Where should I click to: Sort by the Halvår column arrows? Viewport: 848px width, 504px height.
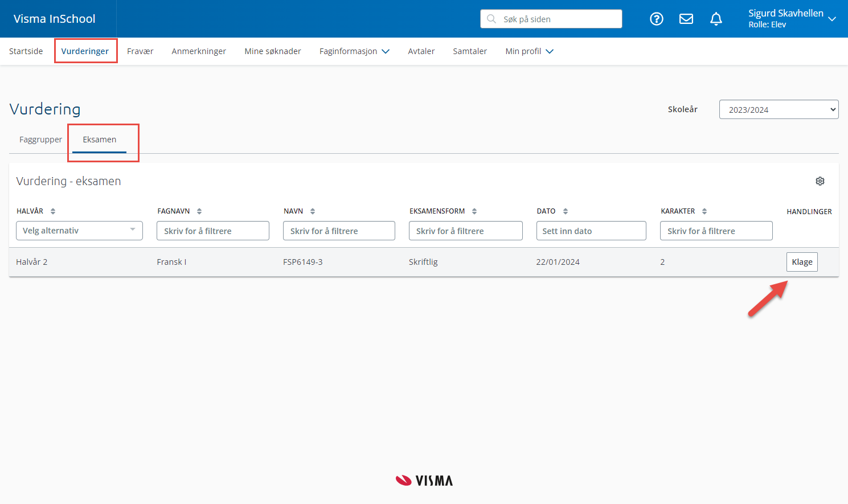tap(53, 211)
